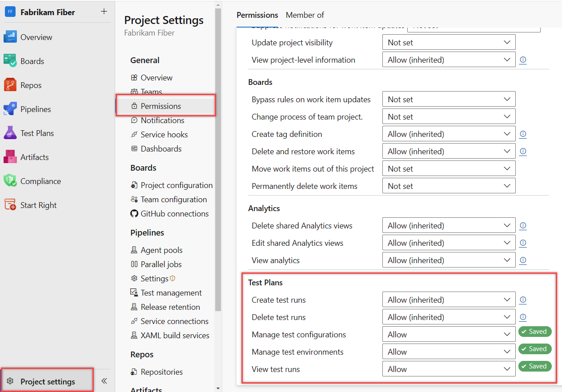Image resolution: width=562 pixels, height=392 pixels.
Task: Select Notifications in settings menu
Action: coord(163,120)
